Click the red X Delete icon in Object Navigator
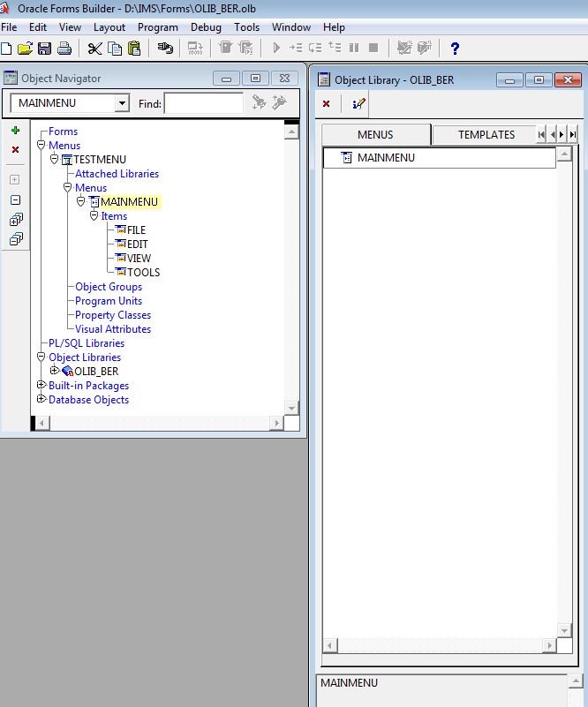This screenshot has width=588, height=707. pos(15,150)
